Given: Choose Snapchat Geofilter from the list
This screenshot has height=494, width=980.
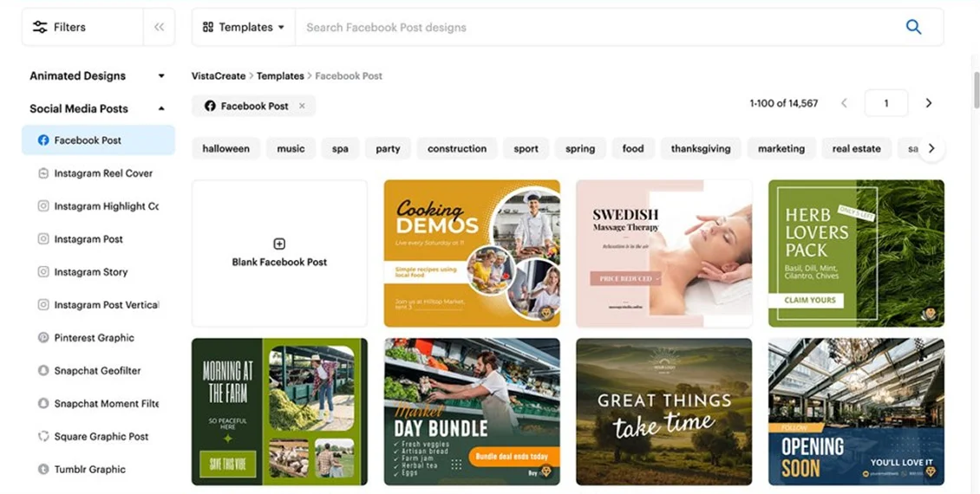Looking at the screenshot, I should pyautogui.click(x=97, y=370).
